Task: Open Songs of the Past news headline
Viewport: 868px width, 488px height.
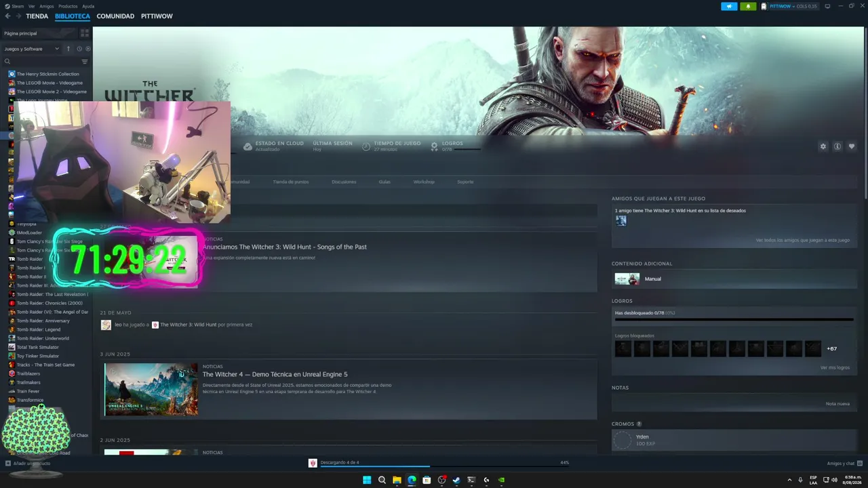Action: [x=285, y=247]
